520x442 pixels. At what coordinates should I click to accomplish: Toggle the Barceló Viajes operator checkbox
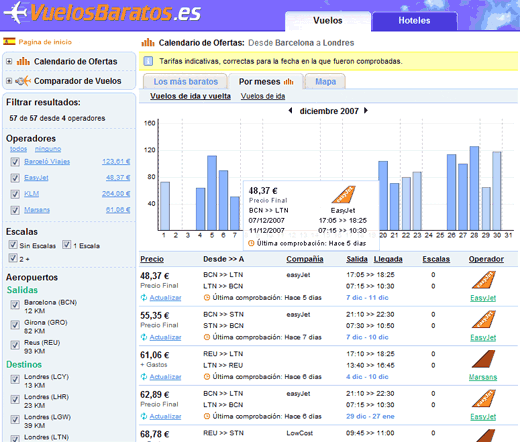(x=15, y=162)
